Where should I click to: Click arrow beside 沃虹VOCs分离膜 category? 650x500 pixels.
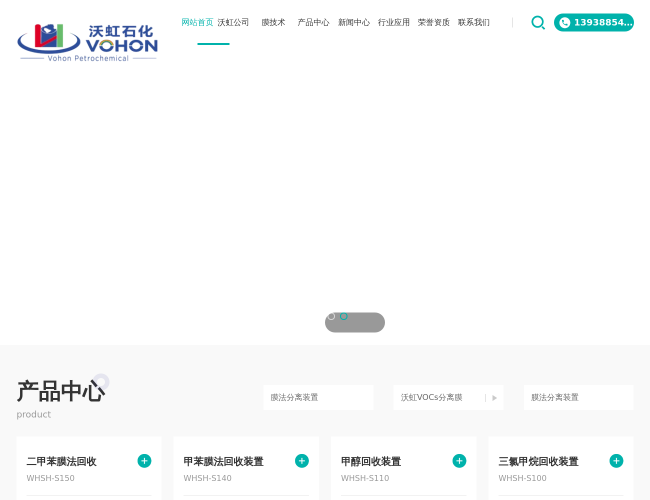494,398
